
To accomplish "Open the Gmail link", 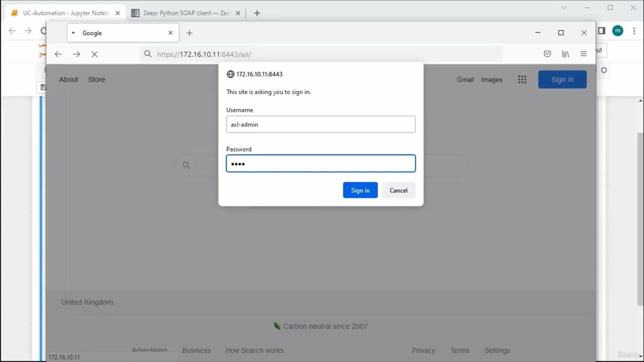I will 465,79.
